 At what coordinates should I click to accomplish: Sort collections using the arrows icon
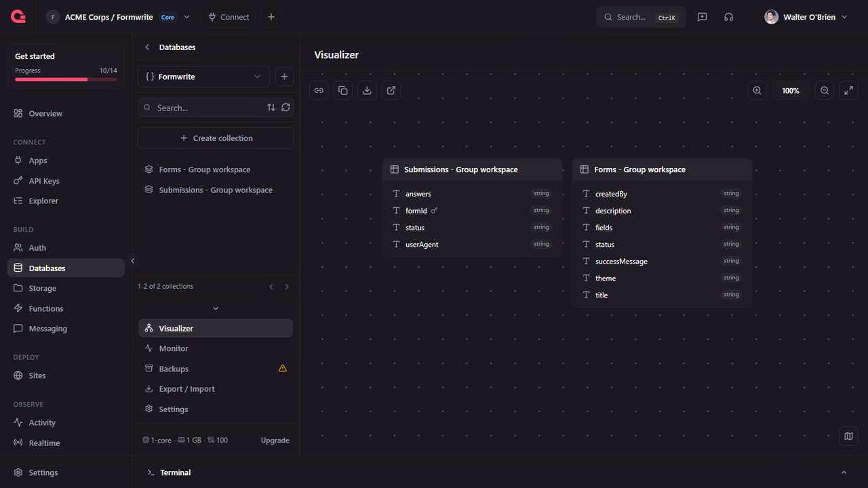pyautogui.click(x=271, y=108)
